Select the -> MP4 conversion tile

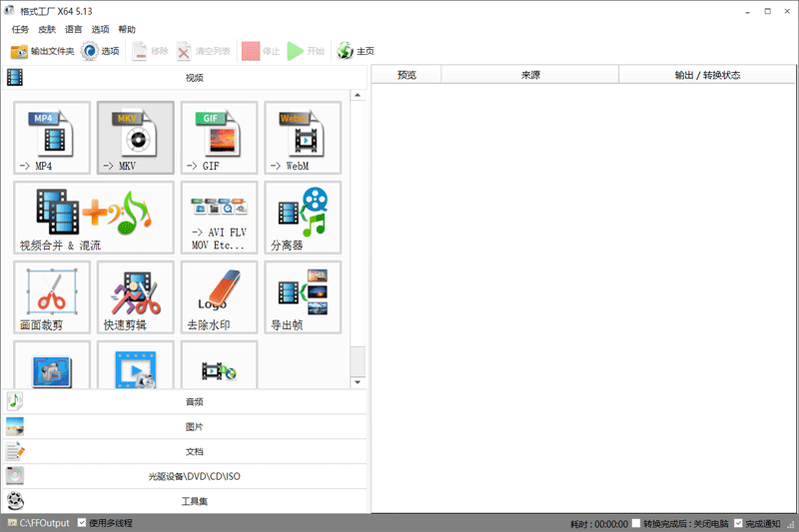[52, 138]
